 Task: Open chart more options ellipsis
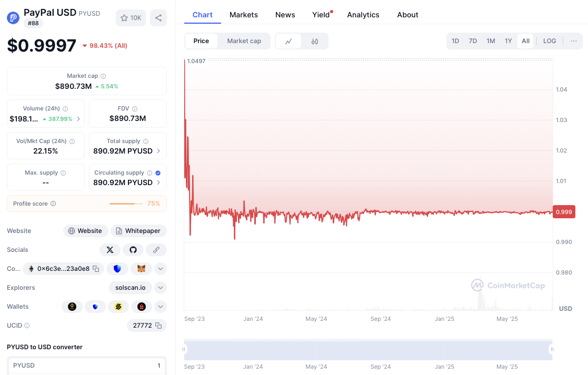574,41
